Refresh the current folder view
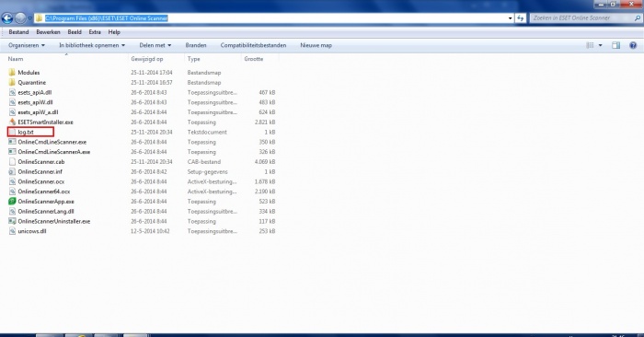 coord(521,18)
